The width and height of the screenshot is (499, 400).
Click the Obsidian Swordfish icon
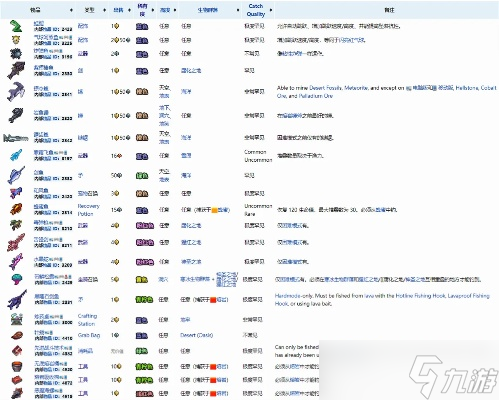pyautogui.click(x=16, y=299)
